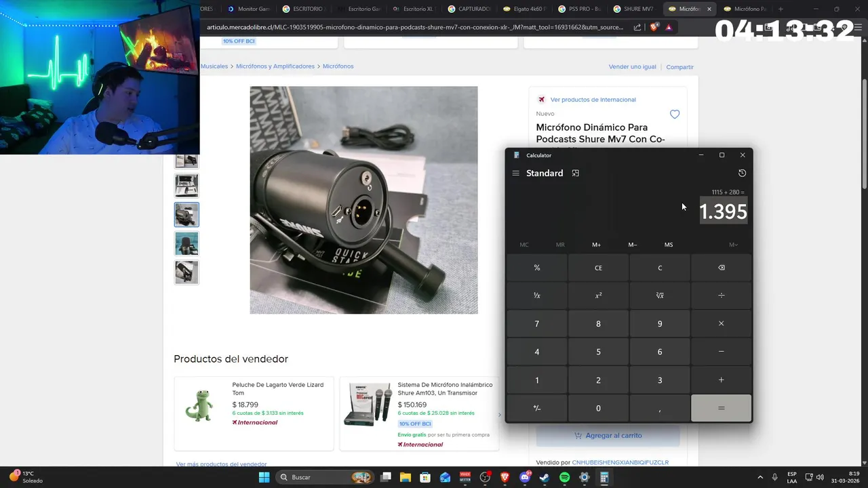868x488 pixels.
Task: Click the equals key on calculator
Action: (721, 408)
